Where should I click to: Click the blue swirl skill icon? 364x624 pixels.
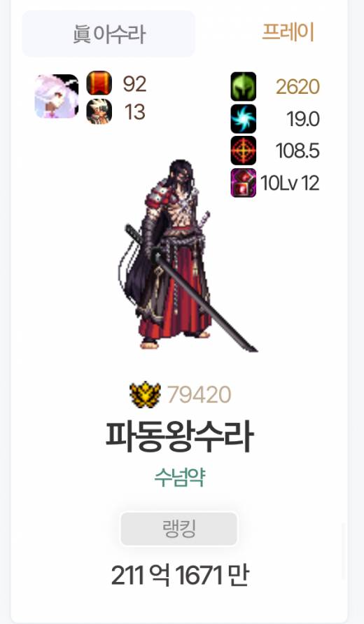point(244,118)
